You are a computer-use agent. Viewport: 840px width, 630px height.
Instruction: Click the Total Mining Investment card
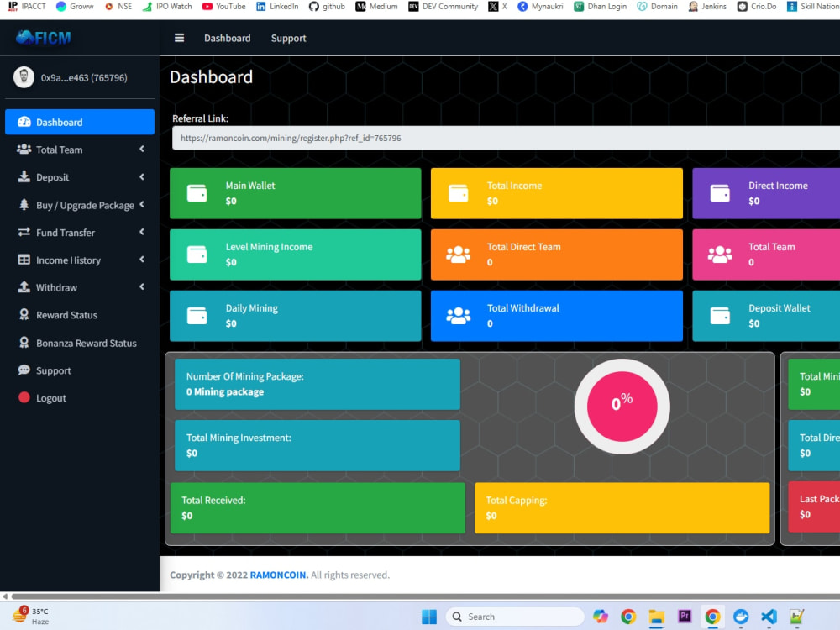click(318, 445)
